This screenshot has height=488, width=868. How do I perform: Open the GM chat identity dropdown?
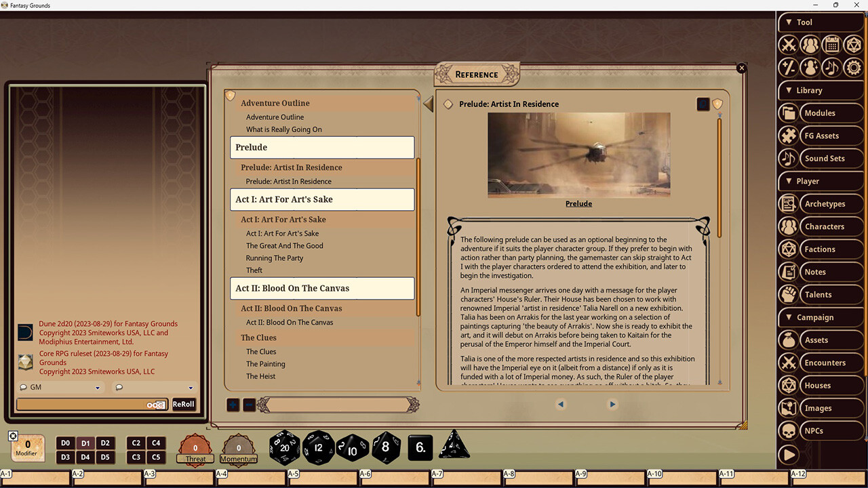(x=97, y=387)
